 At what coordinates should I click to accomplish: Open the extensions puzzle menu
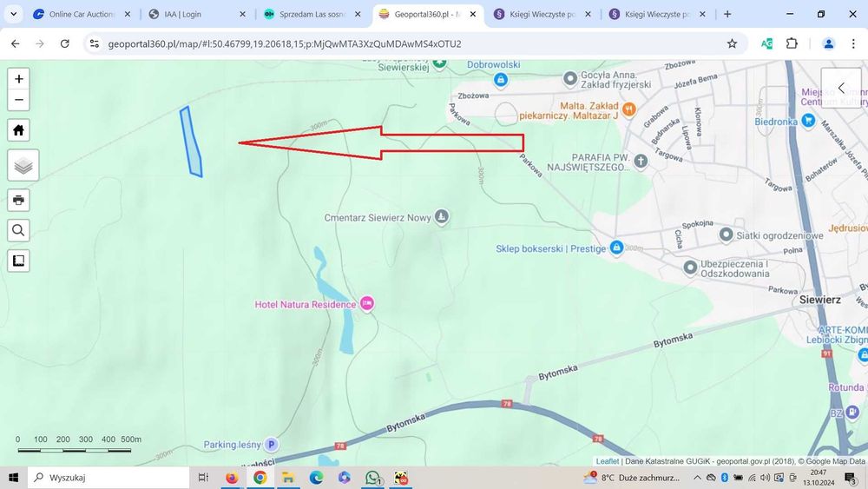tap(792, 43)
